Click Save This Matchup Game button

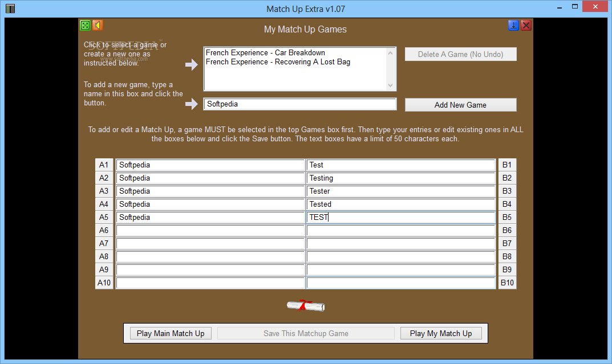pos(306,333)
